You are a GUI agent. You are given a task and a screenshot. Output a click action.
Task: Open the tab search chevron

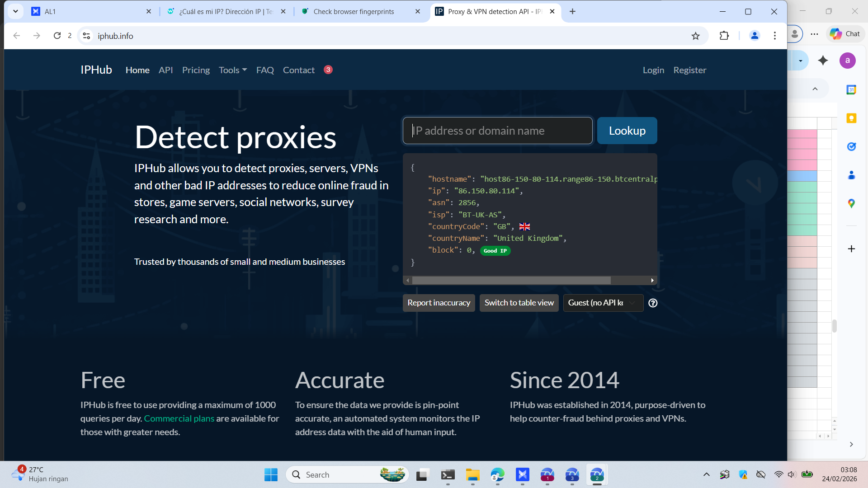(15, 11)
